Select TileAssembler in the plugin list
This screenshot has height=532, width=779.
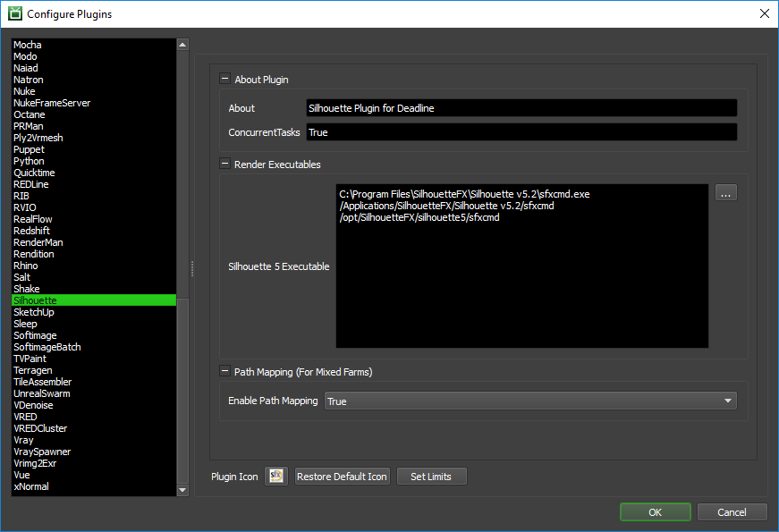[x=94, y=382]
